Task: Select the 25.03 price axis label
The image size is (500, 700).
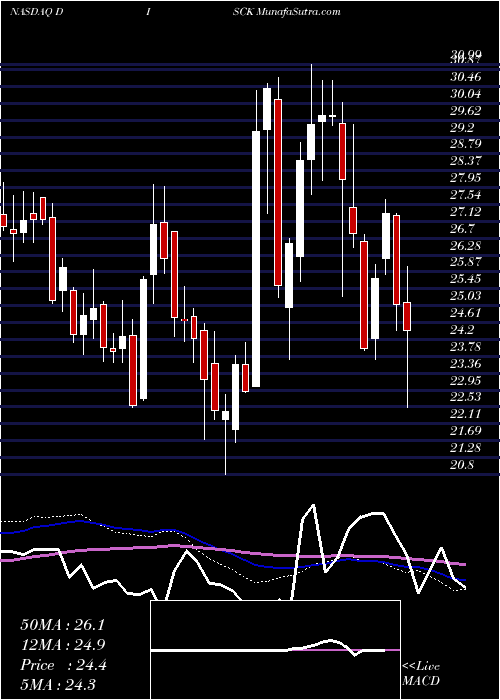Action: pyautogui.click(x=466, y=296)
